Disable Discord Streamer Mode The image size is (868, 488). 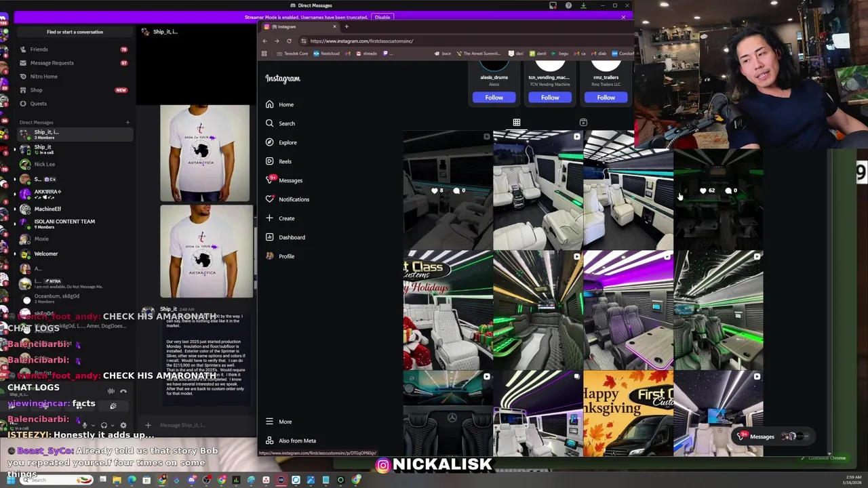coord(382,17)
